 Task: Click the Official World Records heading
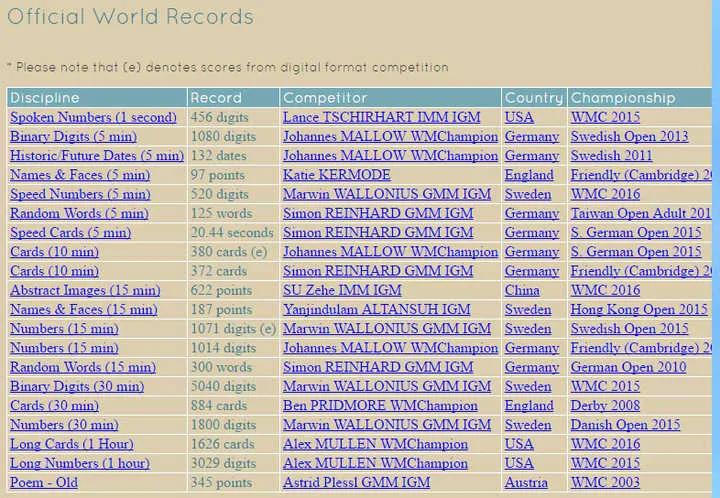point(130,17)
